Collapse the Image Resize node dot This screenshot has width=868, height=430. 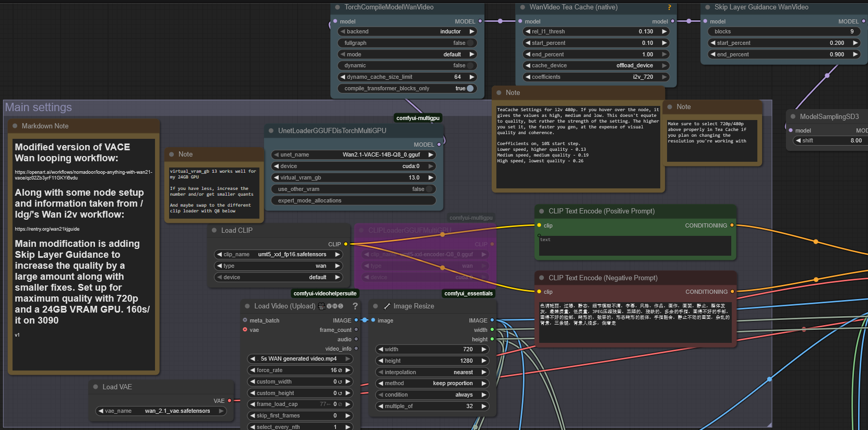pos(375,306)
